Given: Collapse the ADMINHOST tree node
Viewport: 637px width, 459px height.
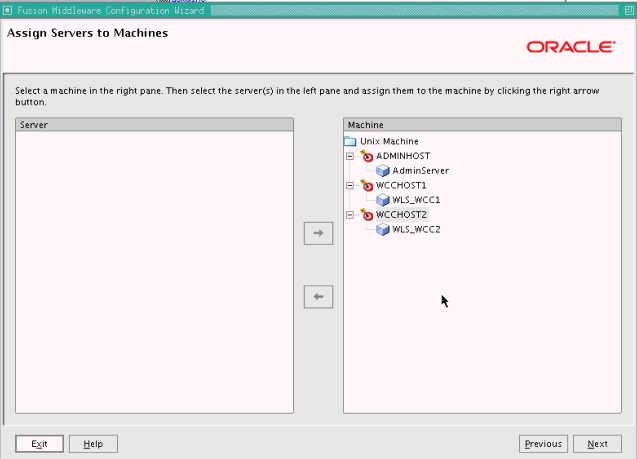Looking at the screenshot, I should pos(350,156).
